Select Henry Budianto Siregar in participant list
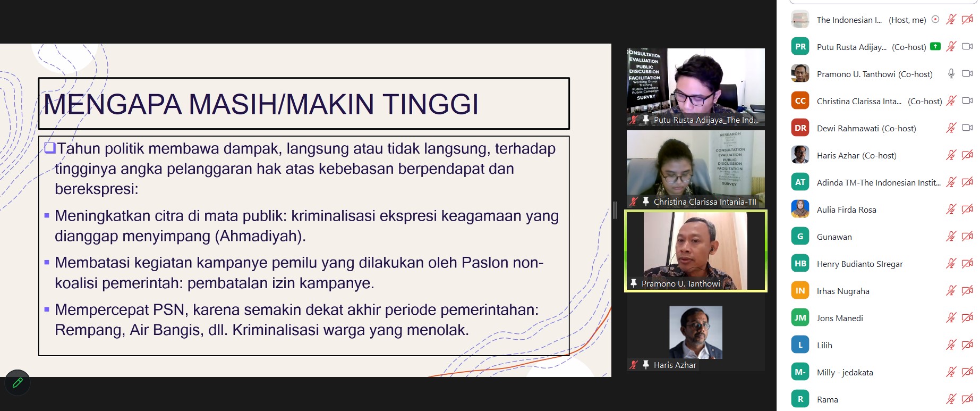 click(x=859, y=264)
